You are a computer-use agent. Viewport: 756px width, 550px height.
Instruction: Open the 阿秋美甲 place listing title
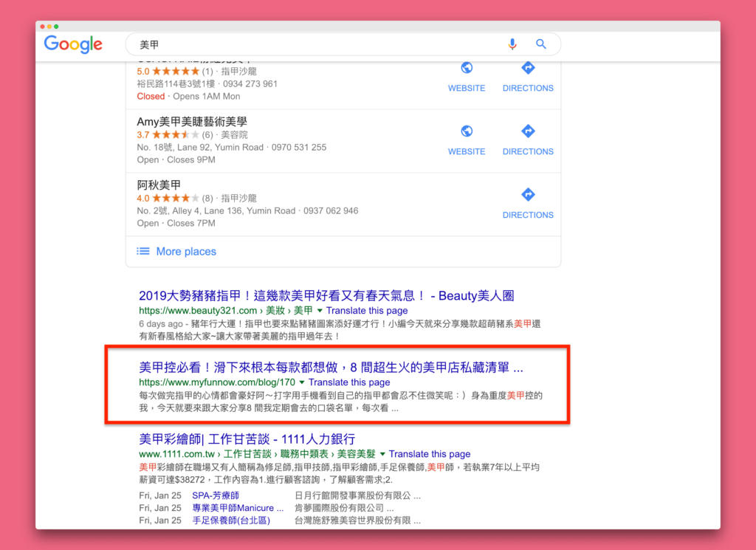tap(159, 185)
